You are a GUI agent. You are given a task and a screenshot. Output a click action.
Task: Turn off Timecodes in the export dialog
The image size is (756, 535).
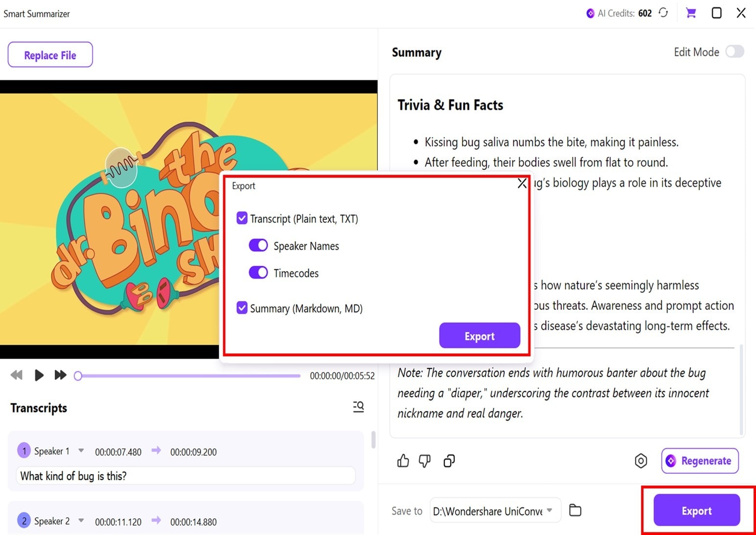[x=258, y=273]
